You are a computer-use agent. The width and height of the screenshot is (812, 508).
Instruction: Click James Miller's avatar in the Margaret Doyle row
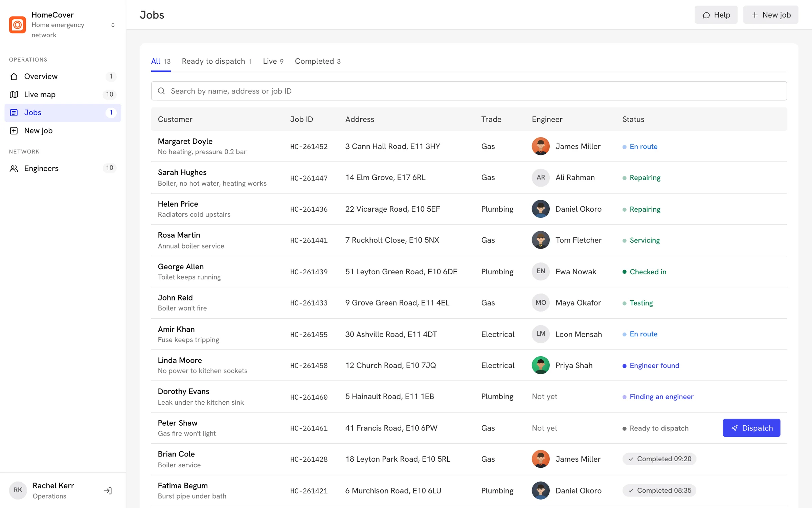pyautogui.click(x=541, y=146)
